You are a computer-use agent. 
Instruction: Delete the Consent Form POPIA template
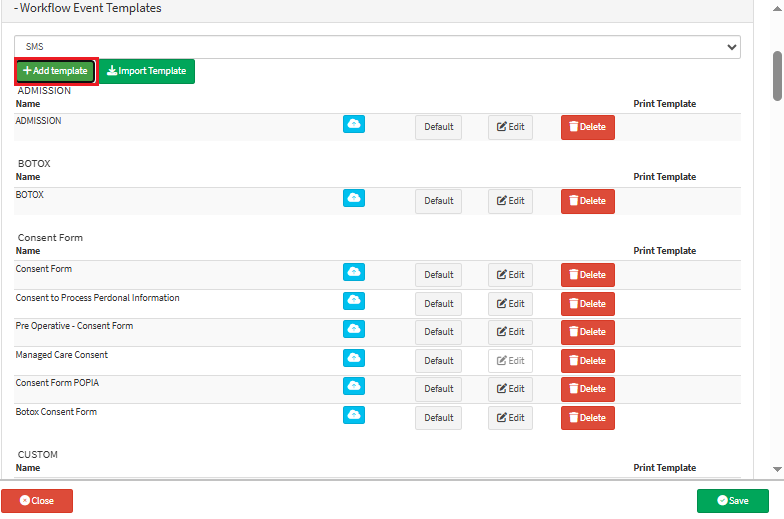pos(587,389)
